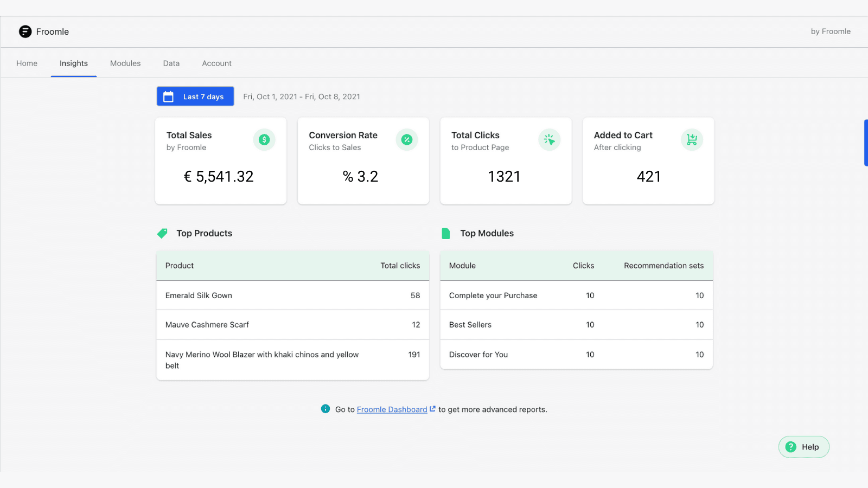Click the Froomle logo icon
Viewport: 868px width, 488px height.
click(x=25, y=31)
